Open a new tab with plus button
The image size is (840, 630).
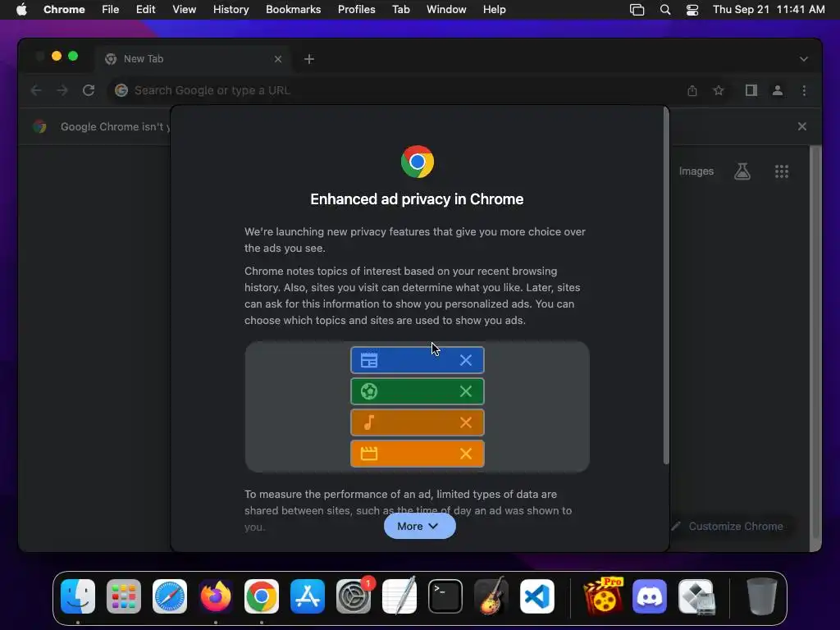pos(309,59)
